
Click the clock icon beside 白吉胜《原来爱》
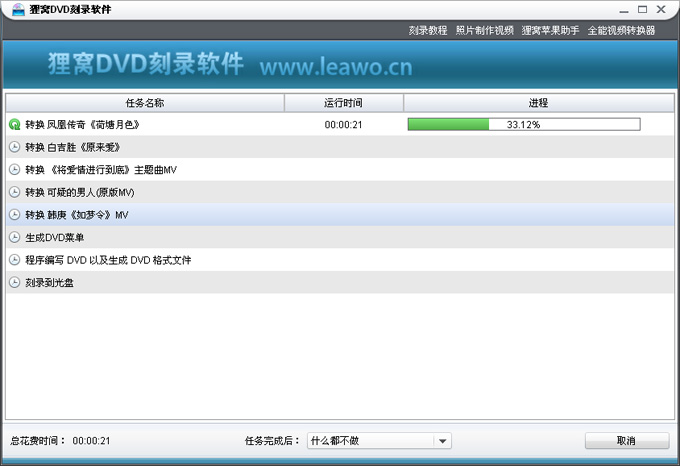15,147
